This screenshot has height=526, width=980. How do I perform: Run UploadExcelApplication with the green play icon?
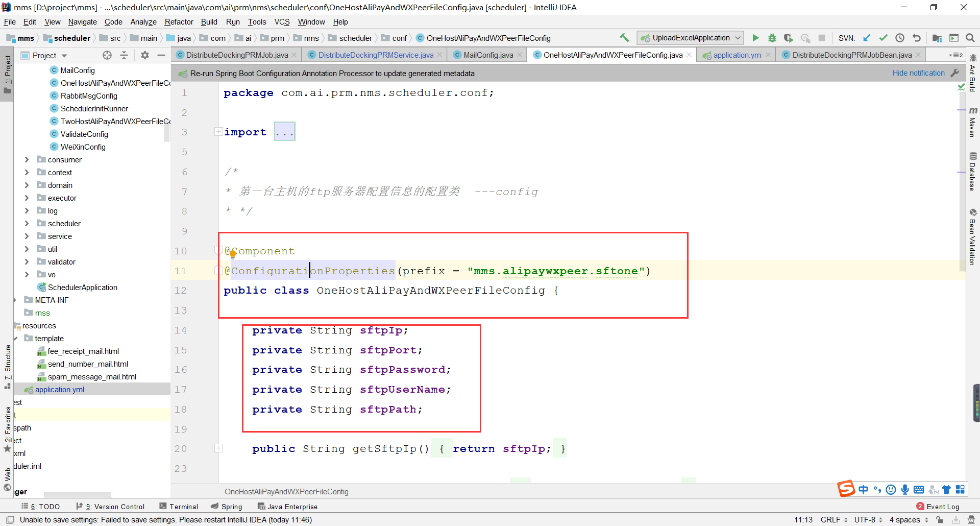click(x=755, y=38)
